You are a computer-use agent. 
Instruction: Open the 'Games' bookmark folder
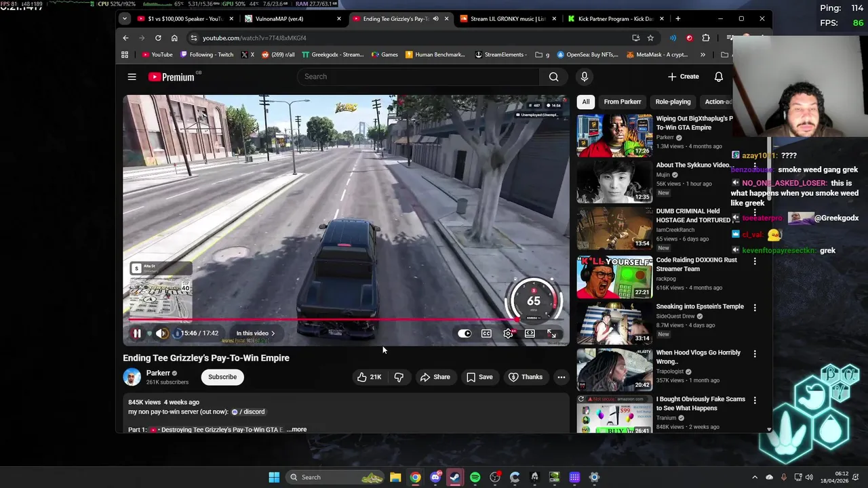[384, 55]
